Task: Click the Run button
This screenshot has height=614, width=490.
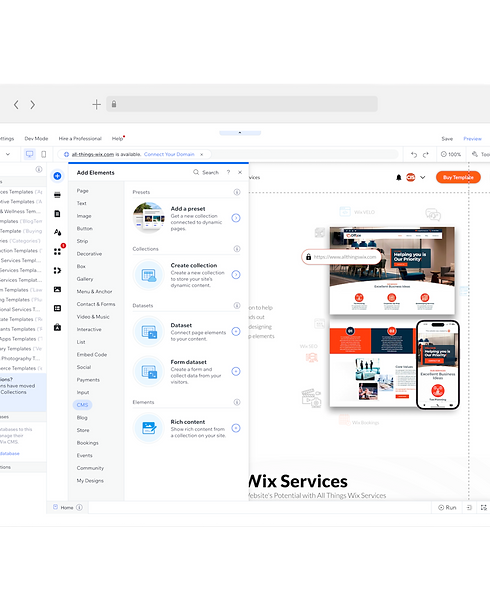Action: [447, 507]
